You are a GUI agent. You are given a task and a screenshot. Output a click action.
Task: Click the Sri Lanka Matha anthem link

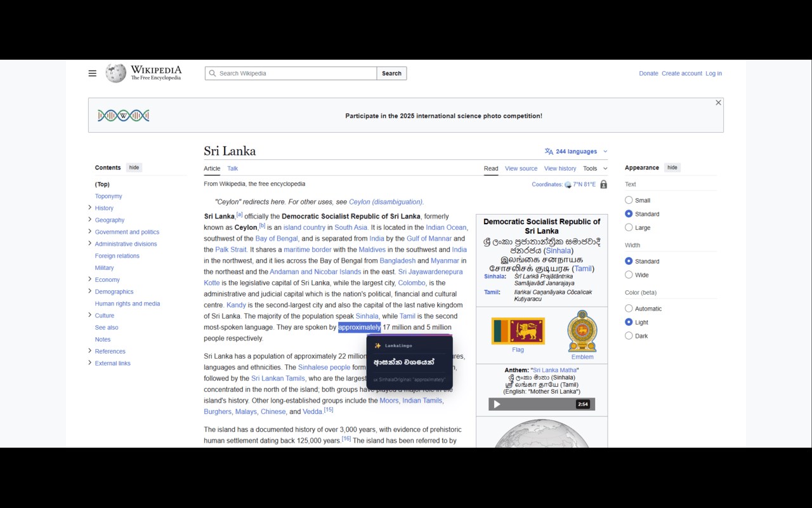tap(555, 370)
